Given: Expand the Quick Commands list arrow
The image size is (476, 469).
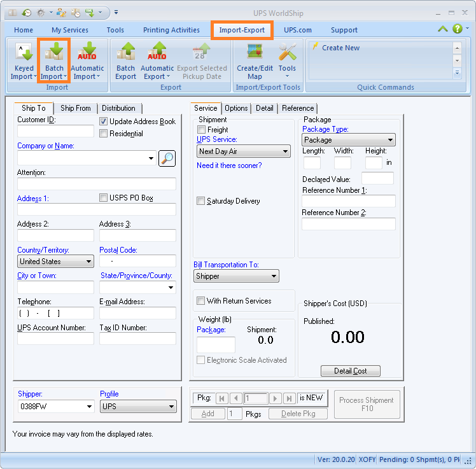Looking at the screenshot, I should coord(457,73).
